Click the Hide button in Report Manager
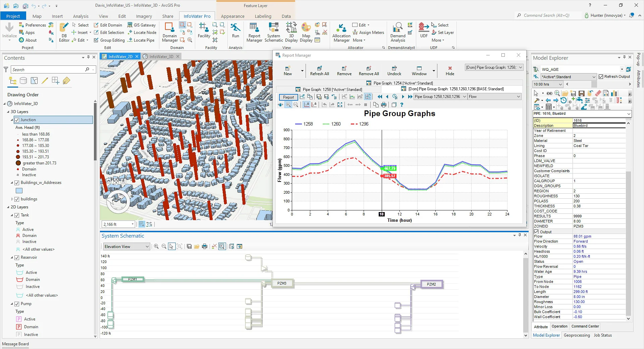The image size is (644, 349). click(x=450, y=70)
